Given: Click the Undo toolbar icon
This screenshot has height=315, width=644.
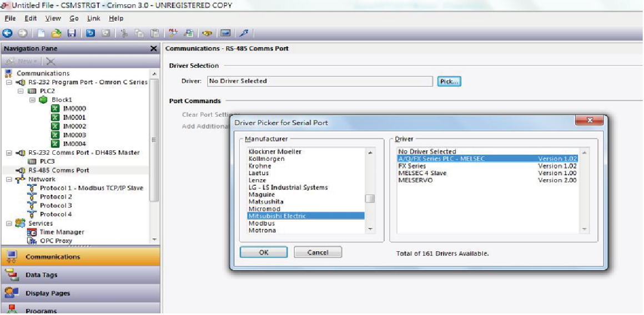Looking at the screenshot, I should tap(90, 33).
